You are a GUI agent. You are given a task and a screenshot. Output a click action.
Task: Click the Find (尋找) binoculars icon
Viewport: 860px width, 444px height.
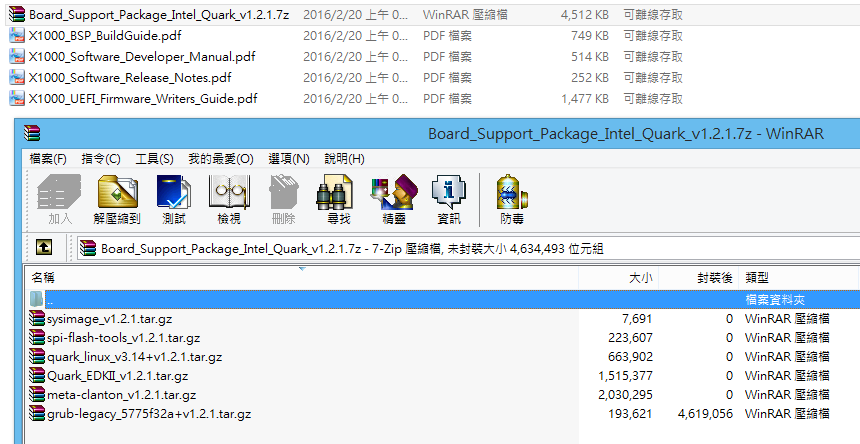click(335, 192)
